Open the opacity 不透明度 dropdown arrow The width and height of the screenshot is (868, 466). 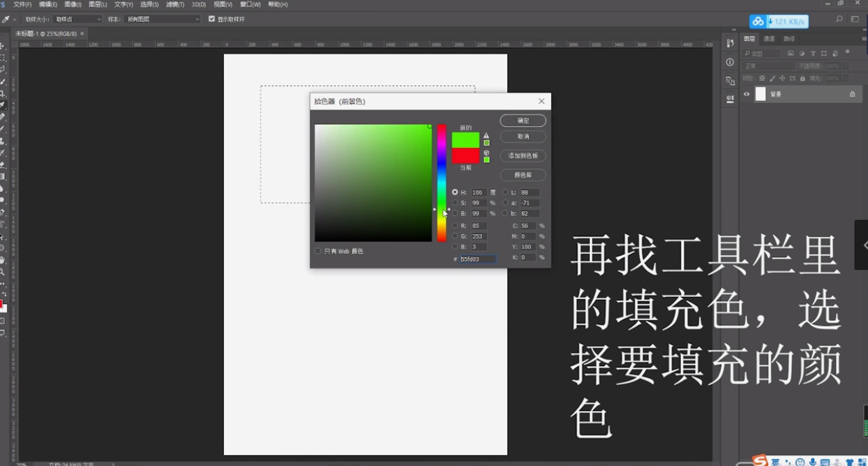(846, 66)
